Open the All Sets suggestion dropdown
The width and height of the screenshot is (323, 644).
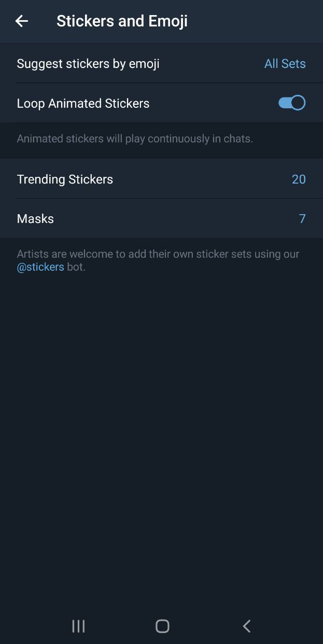click(285, 64)
